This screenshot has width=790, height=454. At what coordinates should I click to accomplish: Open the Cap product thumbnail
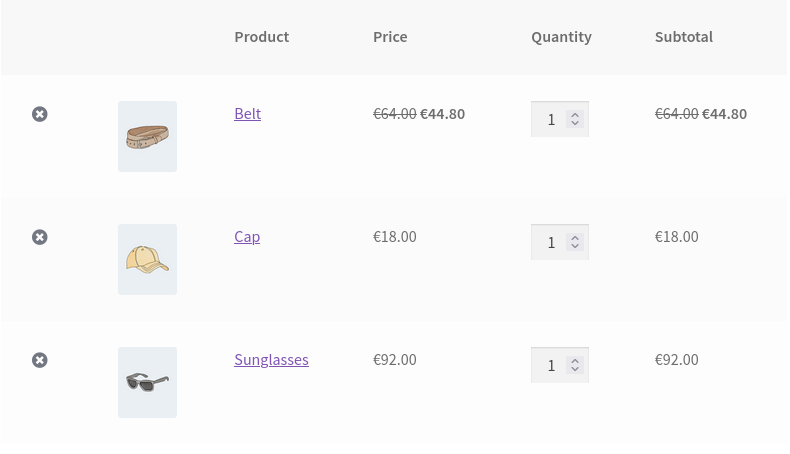147,259
